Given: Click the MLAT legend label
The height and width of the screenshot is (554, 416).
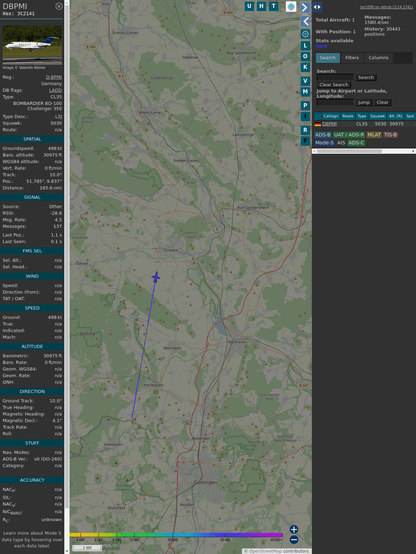Looking at the screenshot, I should click(x=374, y=135).
